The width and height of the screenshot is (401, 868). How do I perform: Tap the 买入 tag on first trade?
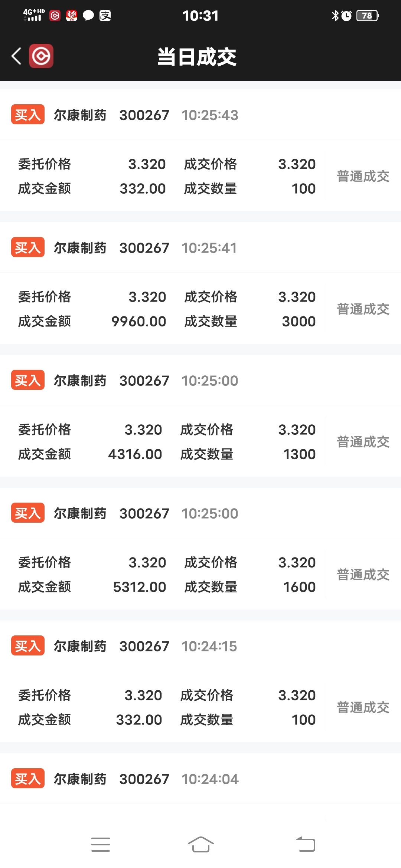click(x=28, y=115)
